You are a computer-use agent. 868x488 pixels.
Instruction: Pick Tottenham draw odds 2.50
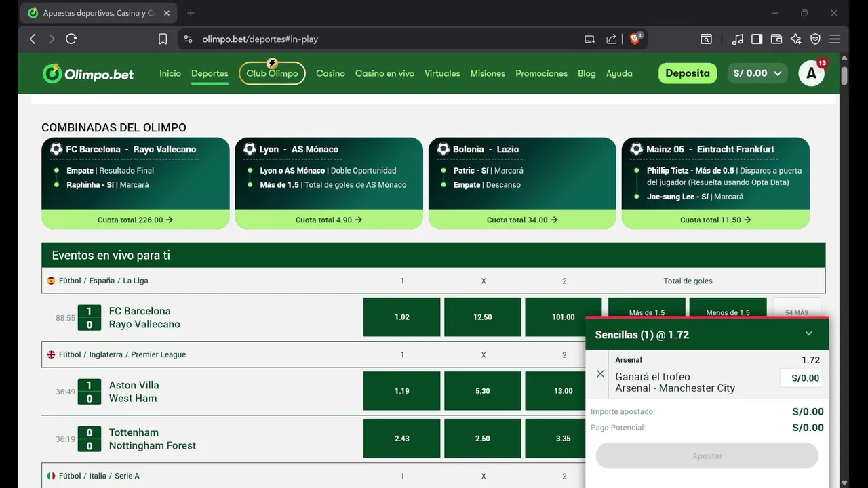click(x=483, y=439)
